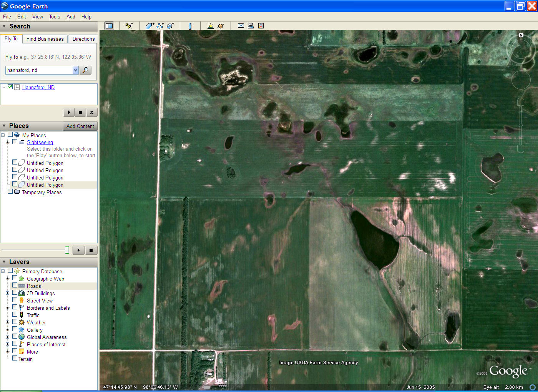This screenshot has width=538, height=392.
Task: Check the Temporary Places checkbox
Action: pyautogui.click(x=10, y=191)
